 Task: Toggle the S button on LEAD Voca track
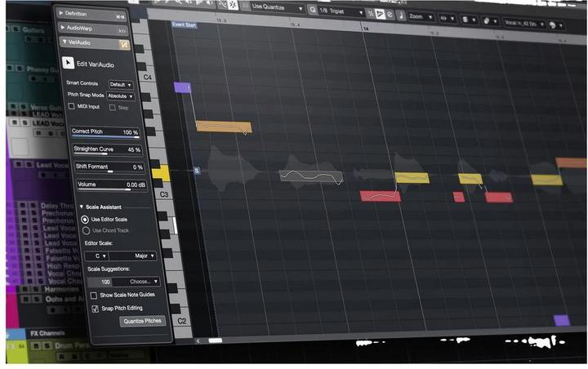point(24,122)
